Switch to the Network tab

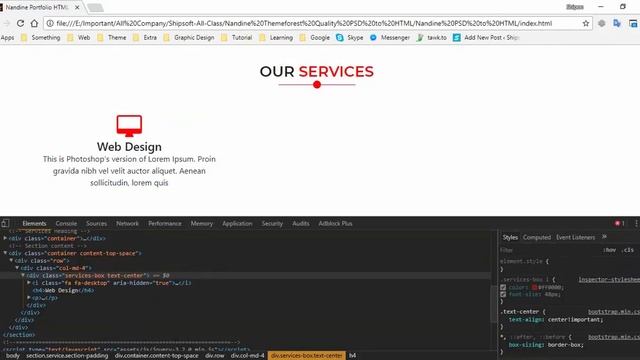[x=127, y=223]
